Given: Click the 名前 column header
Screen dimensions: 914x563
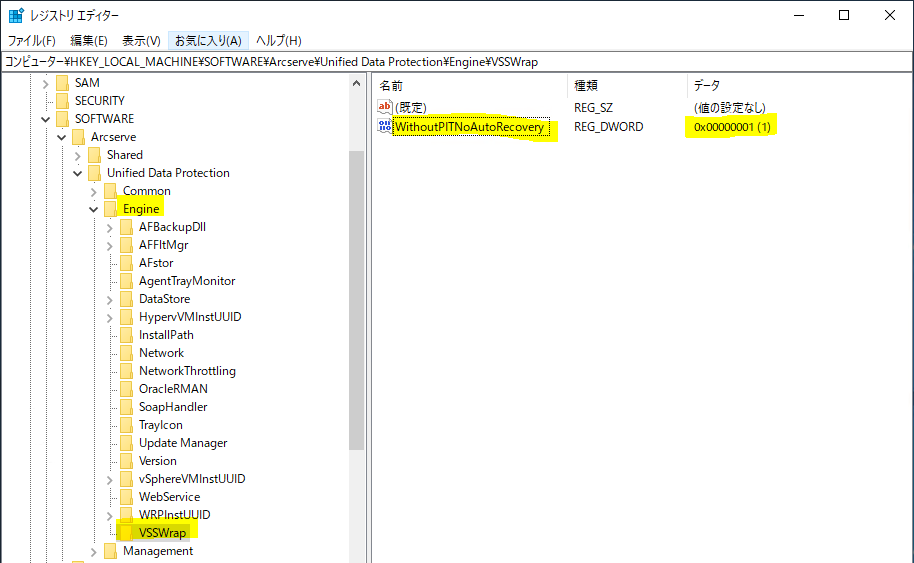Looking at the screenshot, I should coord(470,86).
